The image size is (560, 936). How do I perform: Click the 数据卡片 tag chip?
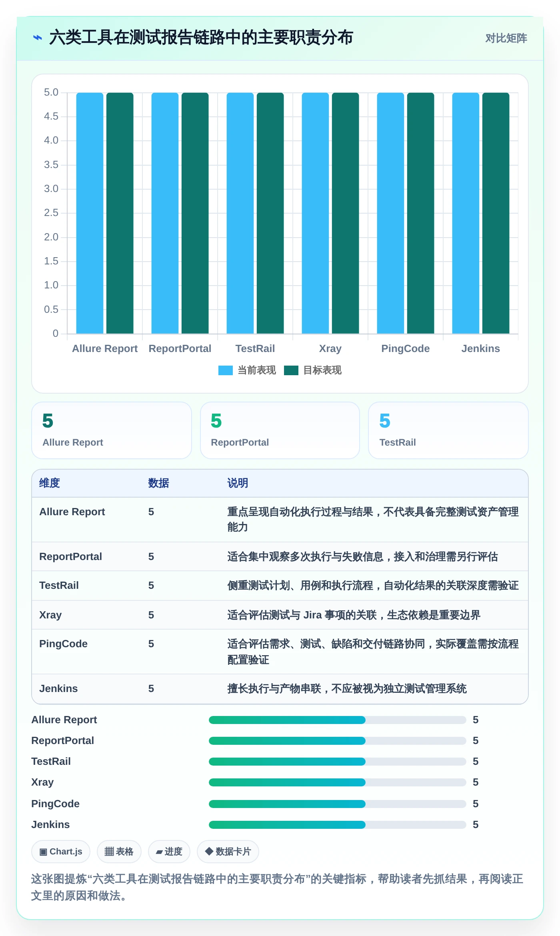(228, 852)
